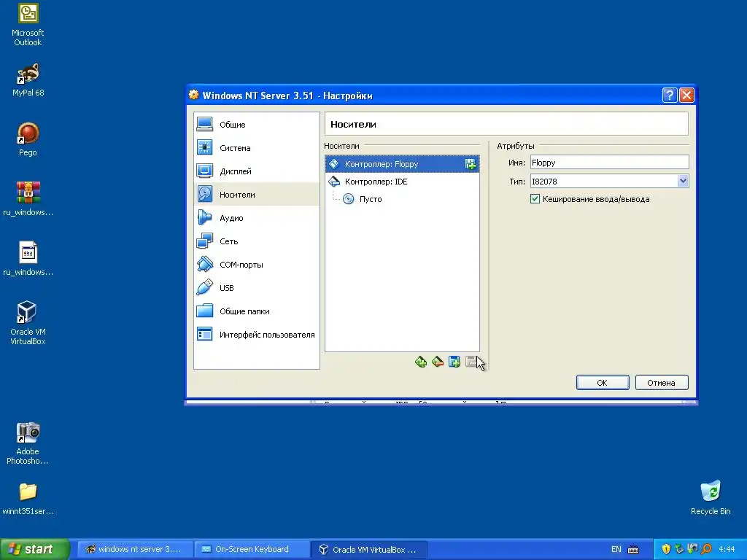Image resolution: width=747 pixels, height=560 pixels.
Task: Open the Общие папки settings category
Action: 256,311
